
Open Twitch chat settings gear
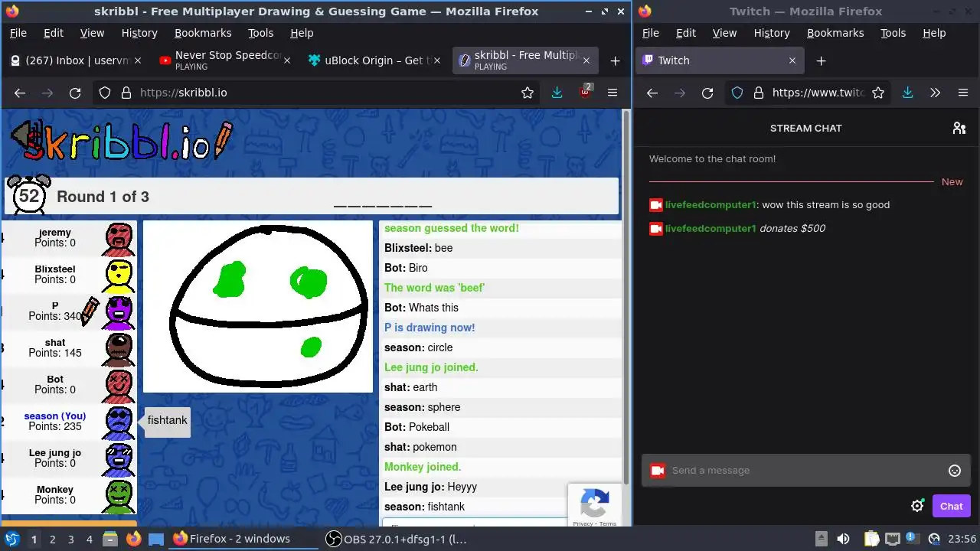tap(917, 506)
